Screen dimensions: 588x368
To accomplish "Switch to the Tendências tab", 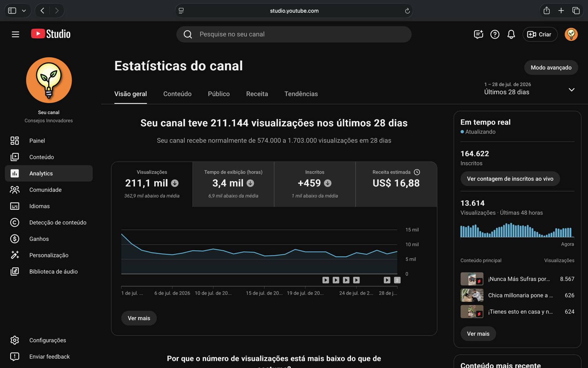I will tap(301, 94).
